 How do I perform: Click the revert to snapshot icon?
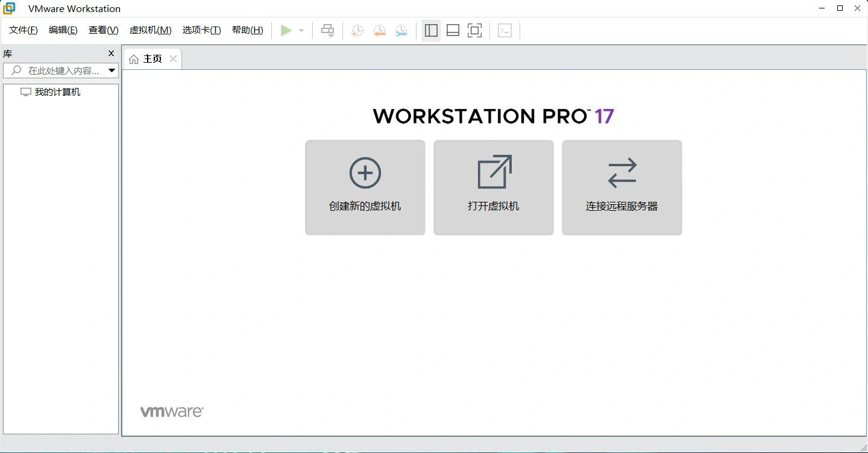(379, 31)
